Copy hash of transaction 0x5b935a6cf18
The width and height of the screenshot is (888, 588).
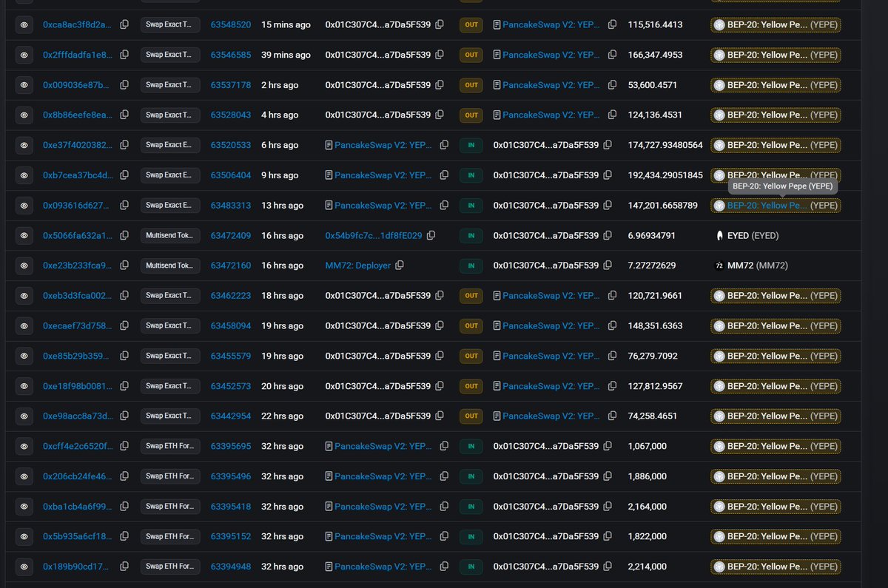point(124,536)
